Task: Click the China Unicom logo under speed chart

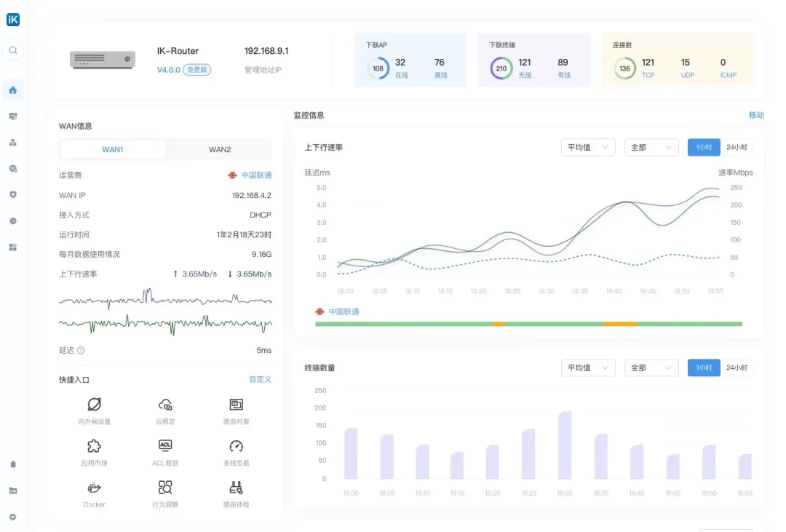Action: coord(319,312)
